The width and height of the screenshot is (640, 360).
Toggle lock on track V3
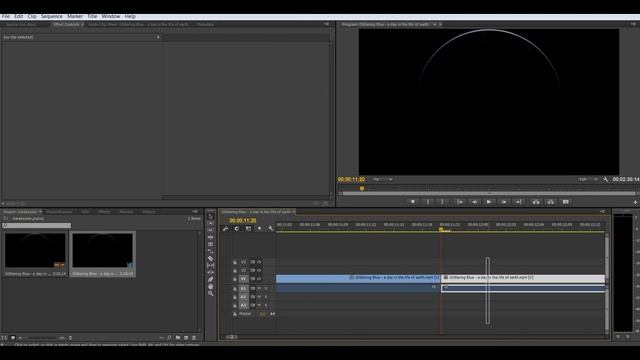point(235,262)
